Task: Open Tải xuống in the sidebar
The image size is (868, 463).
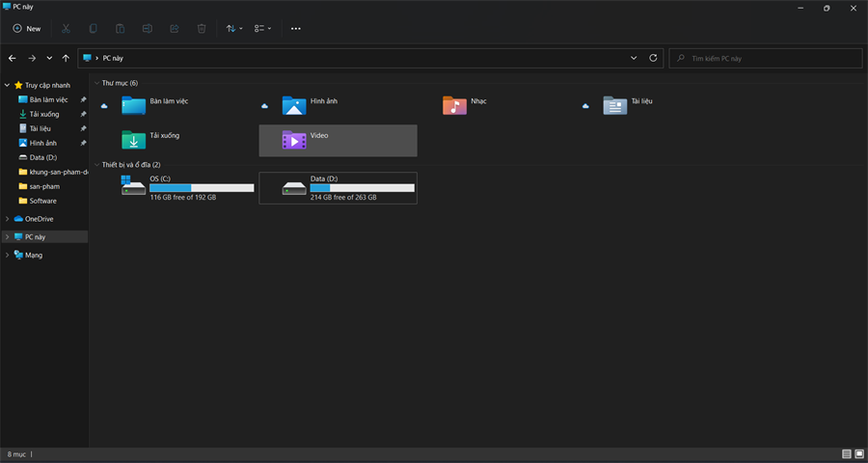Action: click(x=44, y=114)
